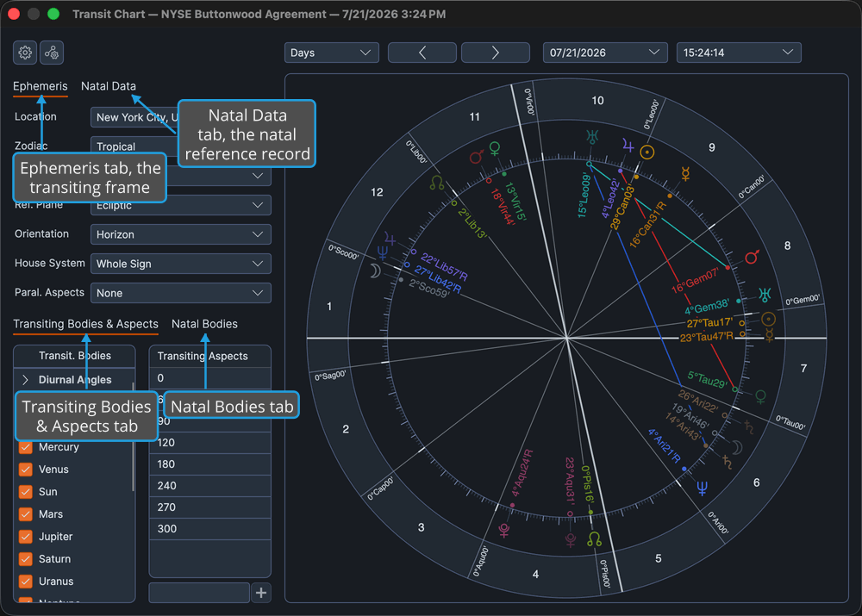Toggle the Mars checkbox

tap(25, 514)
